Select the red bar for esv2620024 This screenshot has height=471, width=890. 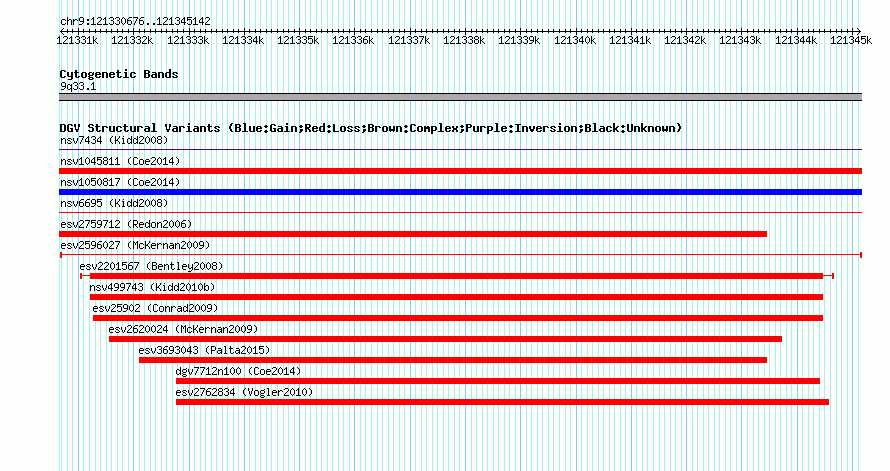[x=445, y=339]
